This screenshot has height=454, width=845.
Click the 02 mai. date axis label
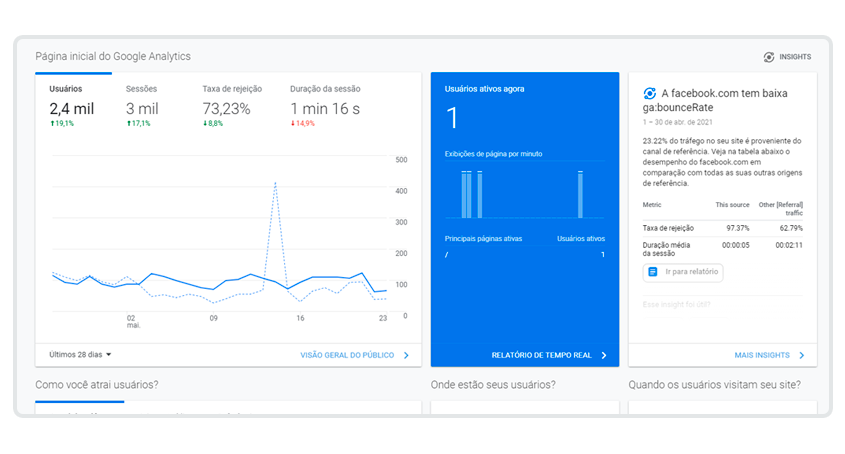pyautogui.click(x=133, y=321)
